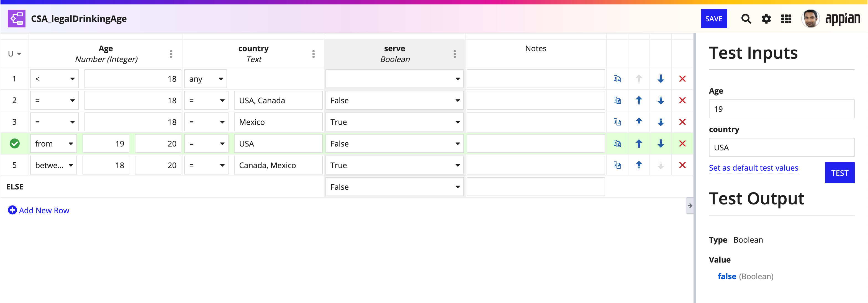Screen dimensions: 868x303
Task: Click Add New Row
Action: [38, 210]
